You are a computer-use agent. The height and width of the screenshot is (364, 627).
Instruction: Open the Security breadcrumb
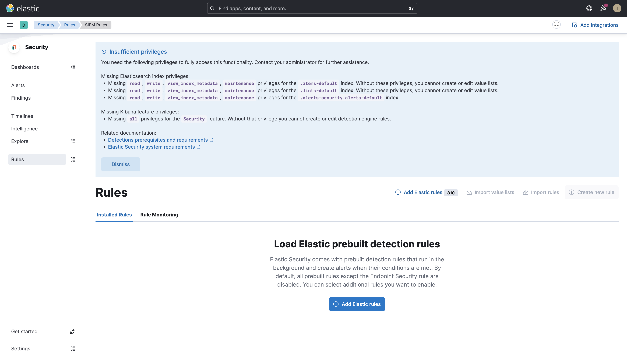coord(46,25)
